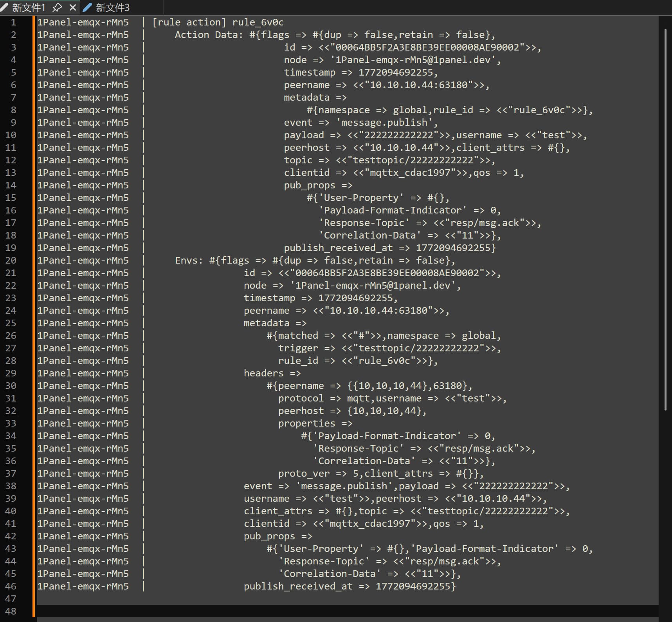
Task: Click the vertical scrollbar thumb
Action: [x=665, y=219]
